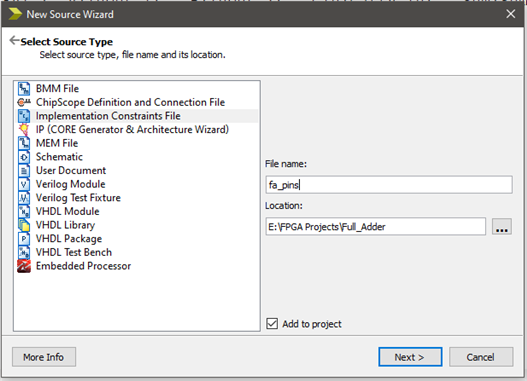
Task: Click the Schematic icon
Action: point(24,157)
